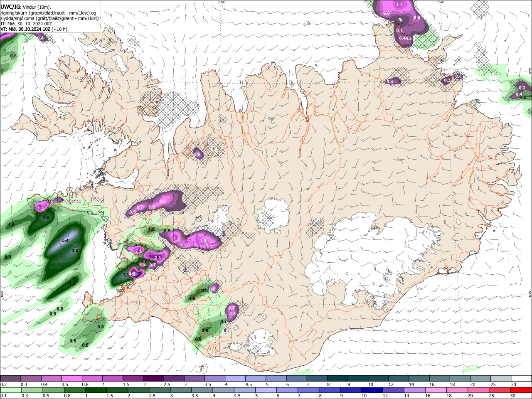Click the 15W longitude label
The height and width of the screenshot is (399, 532).
point(440,2)
